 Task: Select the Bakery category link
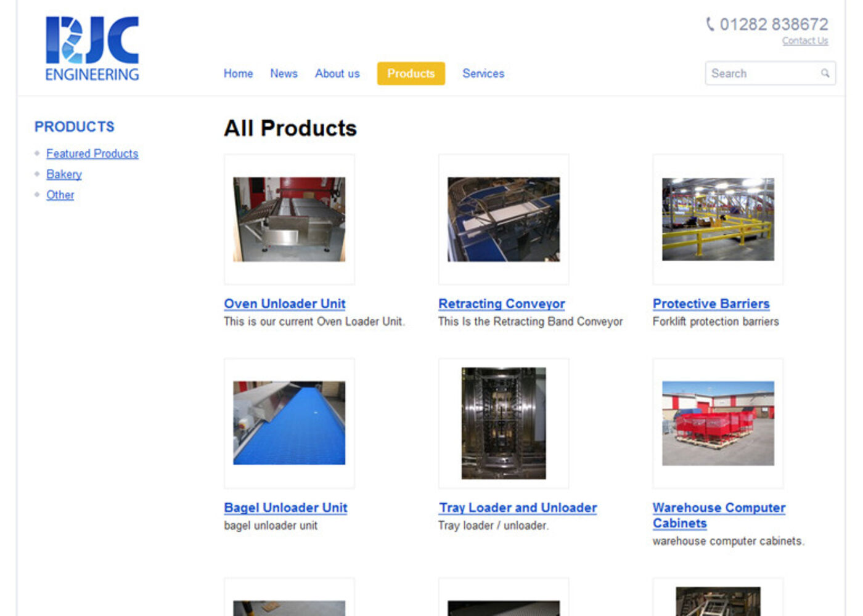point(63,174)
